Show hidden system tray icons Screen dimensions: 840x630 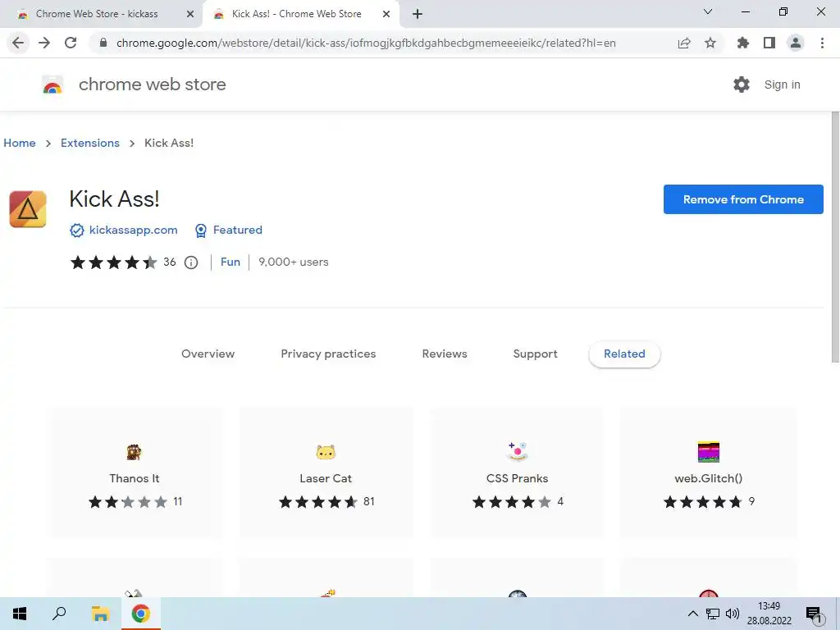(x=692, y=614)
